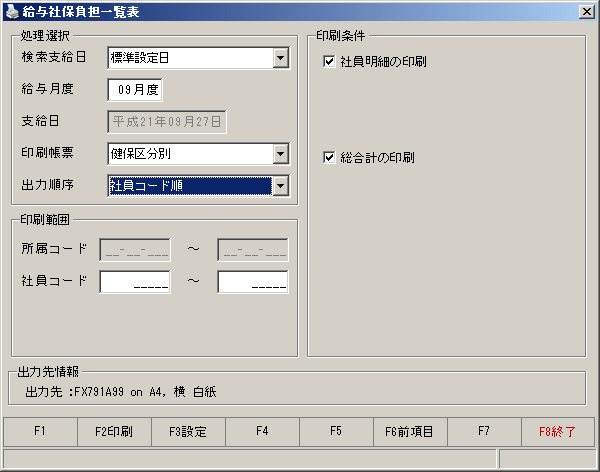Viewport: 600px width, 472px height.
Task: Exit with the F8終了 button
Action: (558, 432)
